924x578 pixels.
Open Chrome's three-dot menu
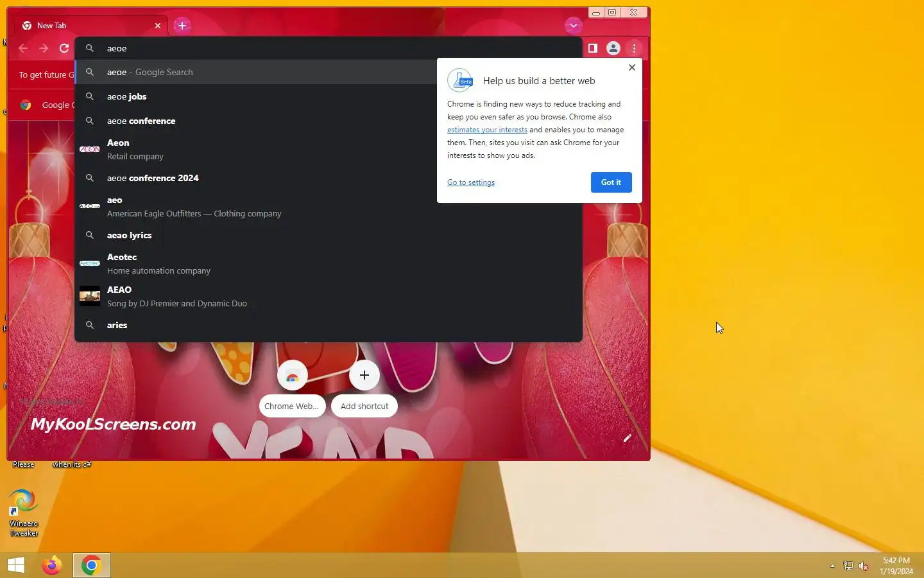634,48
